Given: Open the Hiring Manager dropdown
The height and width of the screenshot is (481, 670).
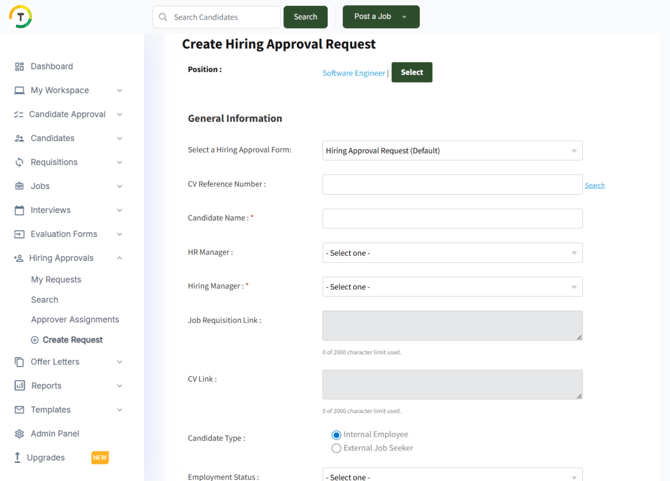Looking at the screenshot, I should [452, 287].
